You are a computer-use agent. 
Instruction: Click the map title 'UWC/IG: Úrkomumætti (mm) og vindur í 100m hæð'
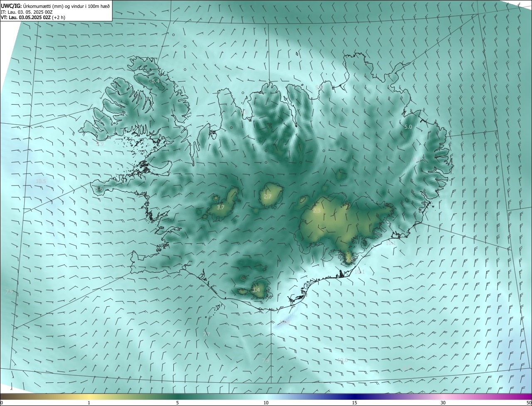click(55, 6)
